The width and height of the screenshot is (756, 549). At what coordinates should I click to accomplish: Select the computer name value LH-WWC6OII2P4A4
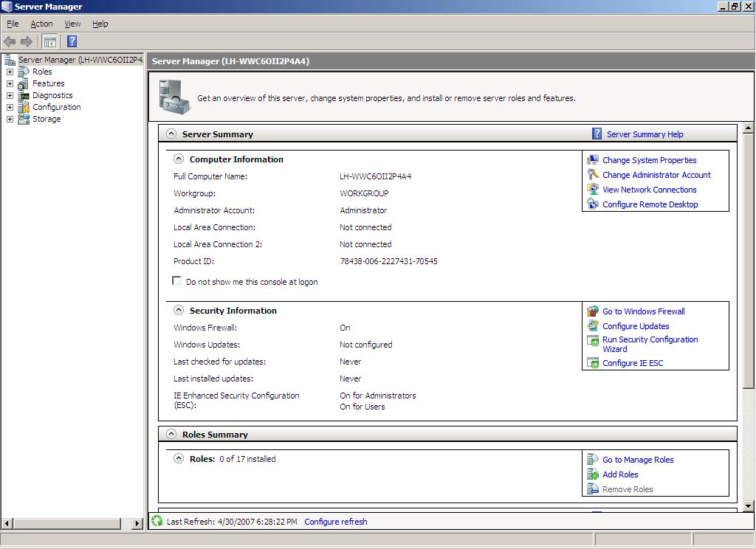coord(376,176)
